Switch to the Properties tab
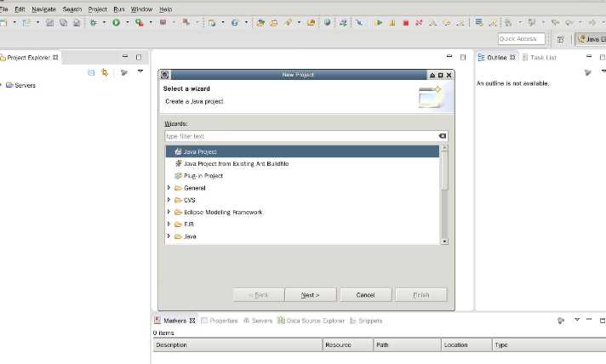606x364 pixels. tap(220, 321)
